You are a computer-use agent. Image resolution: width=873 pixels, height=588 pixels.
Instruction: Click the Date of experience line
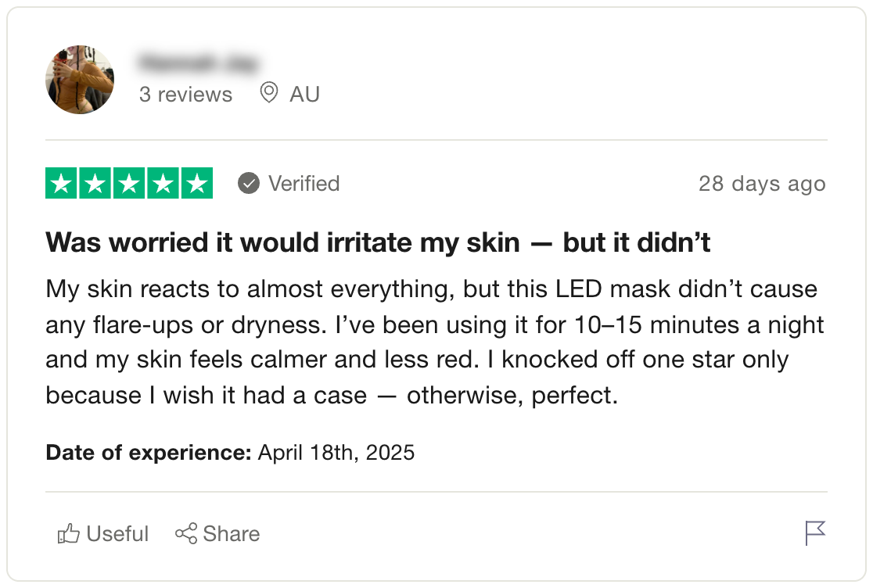point(230,452)
